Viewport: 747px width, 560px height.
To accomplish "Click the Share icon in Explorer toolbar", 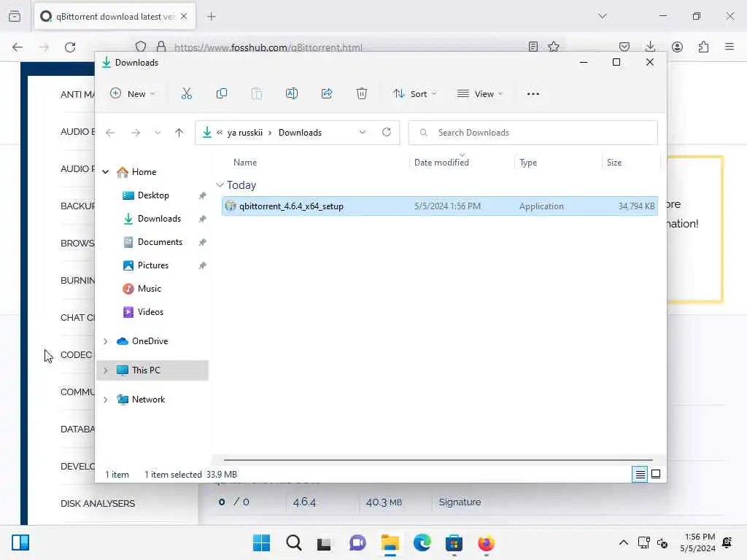I will (x=327, y=94).
